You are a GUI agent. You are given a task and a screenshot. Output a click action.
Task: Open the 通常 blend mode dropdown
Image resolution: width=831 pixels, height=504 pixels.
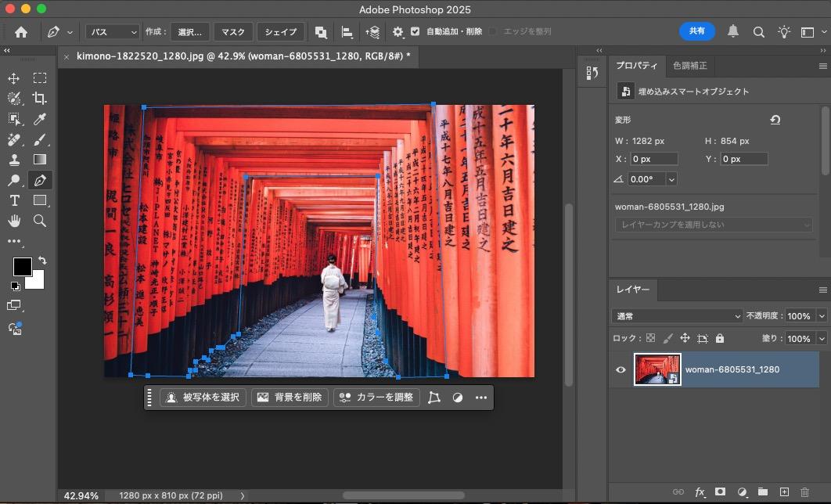pos(677,316)
